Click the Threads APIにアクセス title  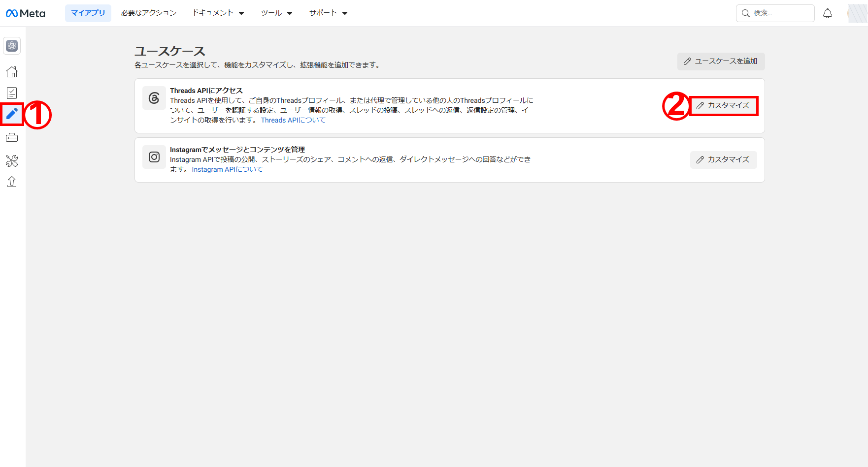(x=206, y=91)
